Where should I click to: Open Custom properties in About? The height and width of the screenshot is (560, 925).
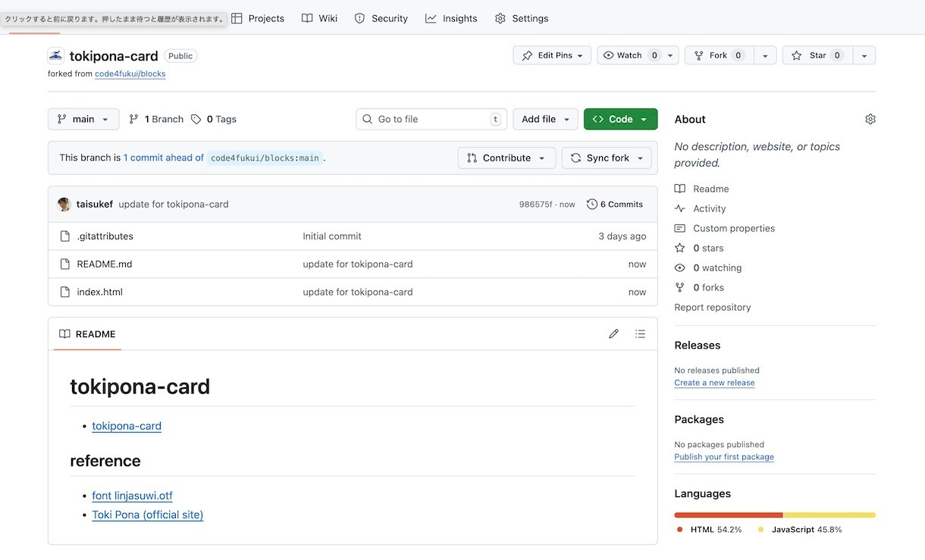pyautogui.click(x=725, y=228)
